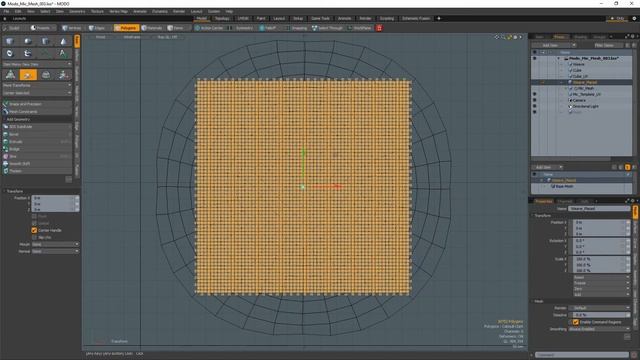Select the Weave_Placed item in the list

[584, 82]
